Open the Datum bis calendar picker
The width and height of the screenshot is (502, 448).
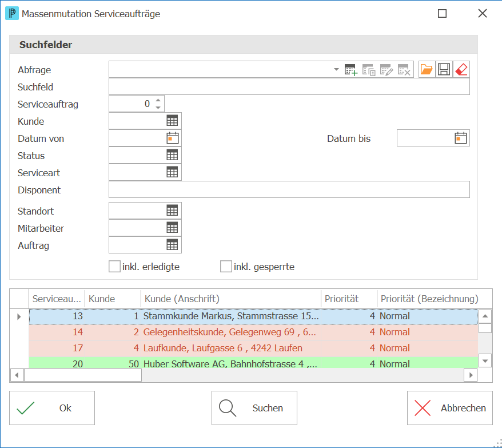461,138
